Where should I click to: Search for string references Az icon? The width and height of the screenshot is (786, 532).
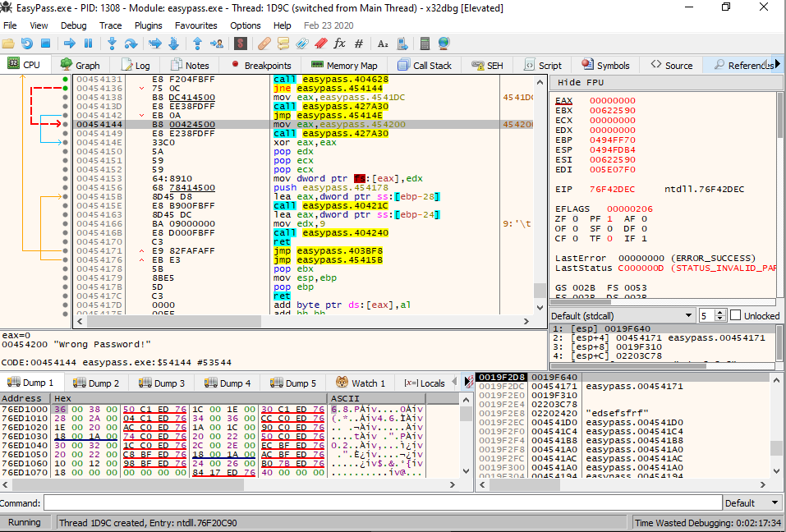coord(383,44)
